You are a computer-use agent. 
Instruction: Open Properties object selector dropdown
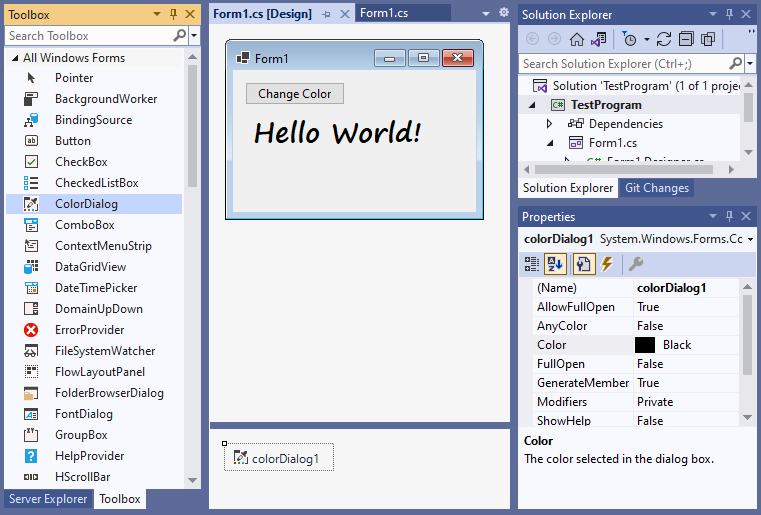pos(750,239)
